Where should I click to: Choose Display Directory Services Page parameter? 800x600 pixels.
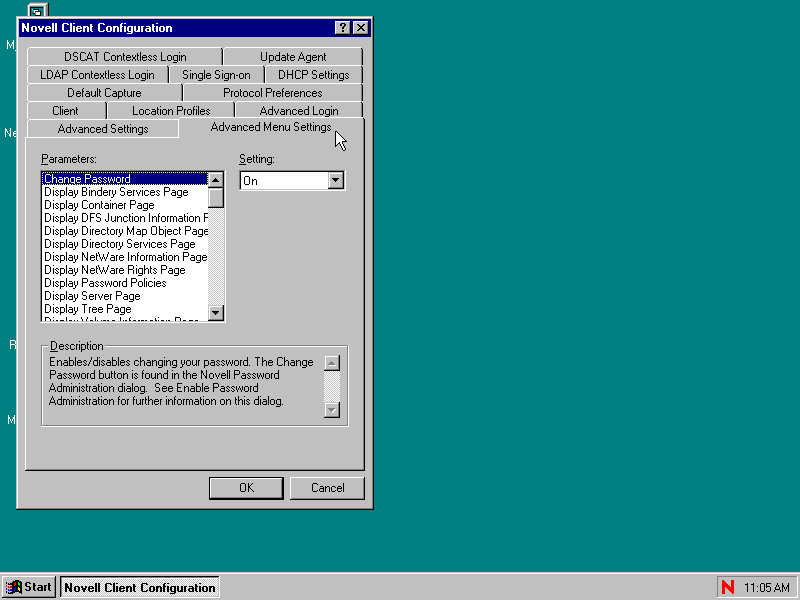click(x=125, y=244)
